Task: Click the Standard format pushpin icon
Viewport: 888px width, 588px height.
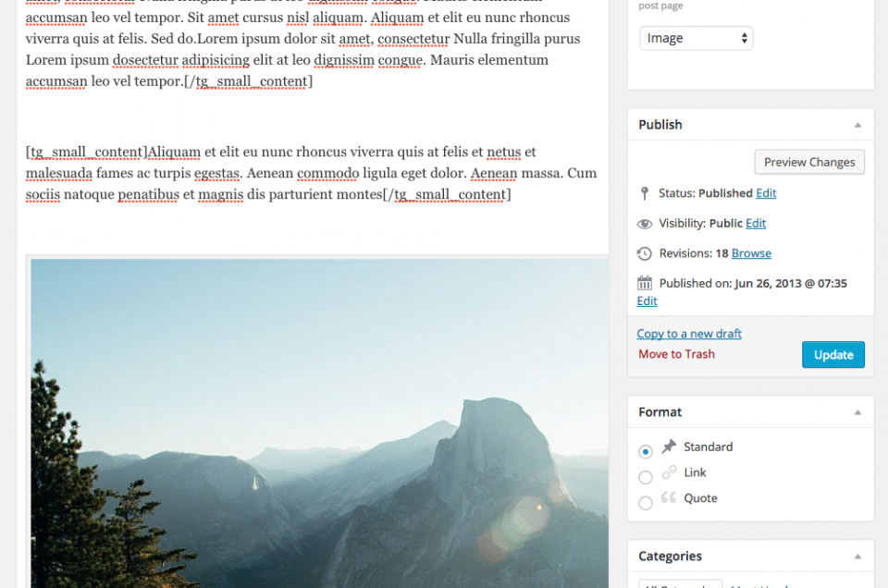Action: pos(669,447)
